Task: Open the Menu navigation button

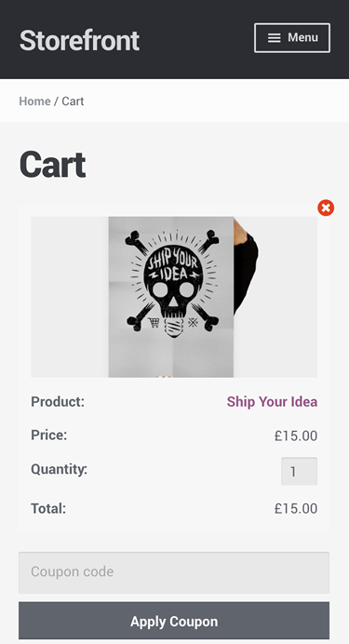Action: tap(292, 38)
